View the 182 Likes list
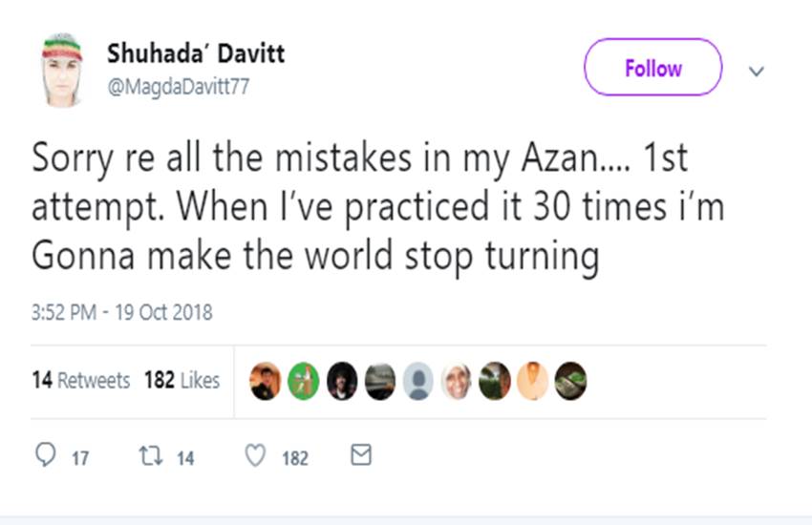Viewport: 812px width, 525px height. (182, 380)
